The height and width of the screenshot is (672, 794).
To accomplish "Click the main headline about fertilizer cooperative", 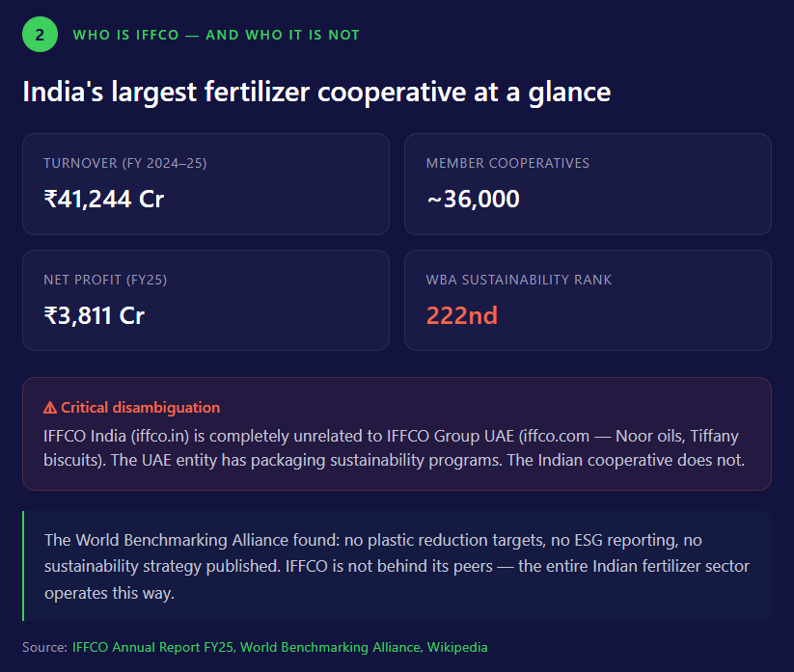I will click(316, 92).
